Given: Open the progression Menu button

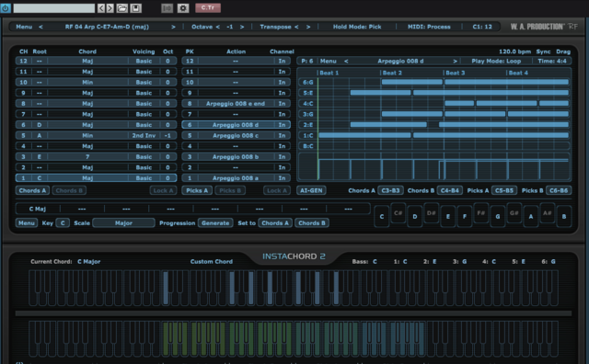Looking at the screenshot, I should (x=27, y=222).
